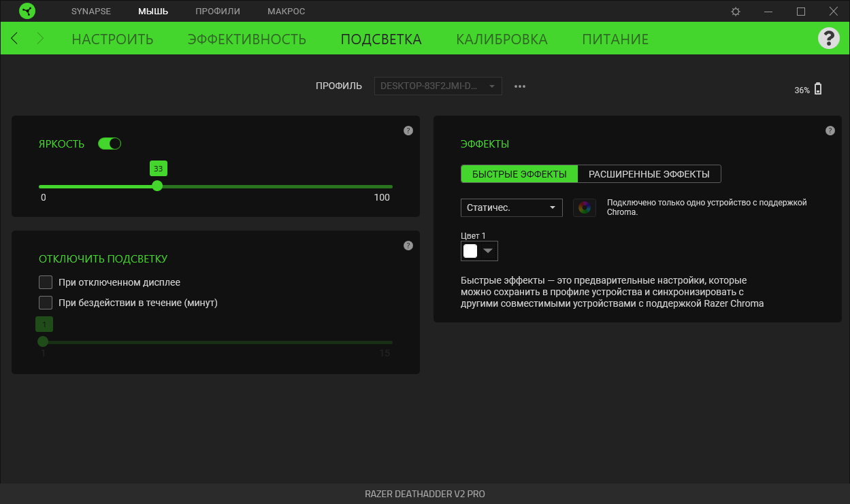Screen dimensions: 850x504
Task: Open the ПРОФИЛИ top tab
Action: [x=218, y=12]
